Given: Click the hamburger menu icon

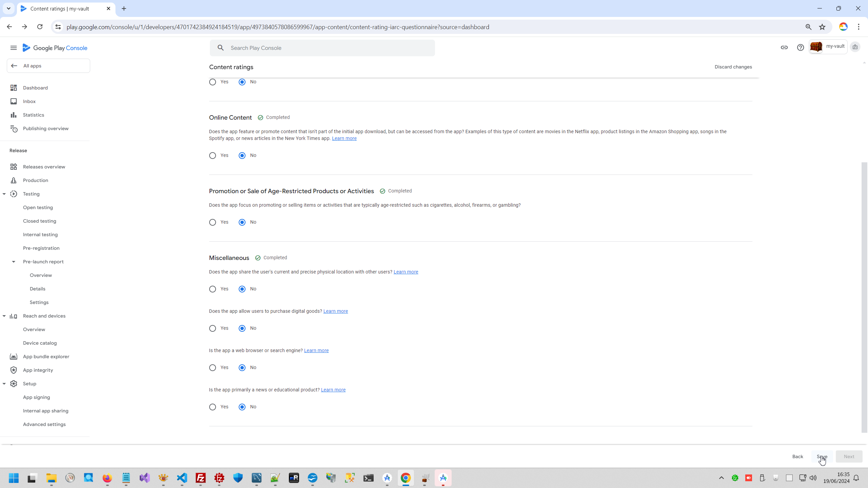Looking at the screenshot, I should point(14,48).
